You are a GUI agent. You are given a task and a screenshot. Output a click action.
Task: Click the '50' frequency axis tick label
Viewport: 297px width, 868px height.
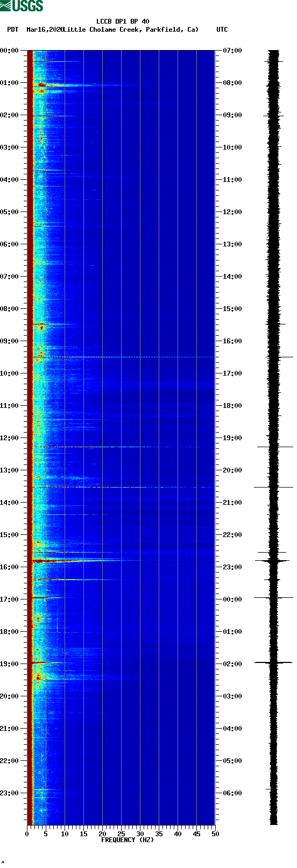(x=215, y=834)
